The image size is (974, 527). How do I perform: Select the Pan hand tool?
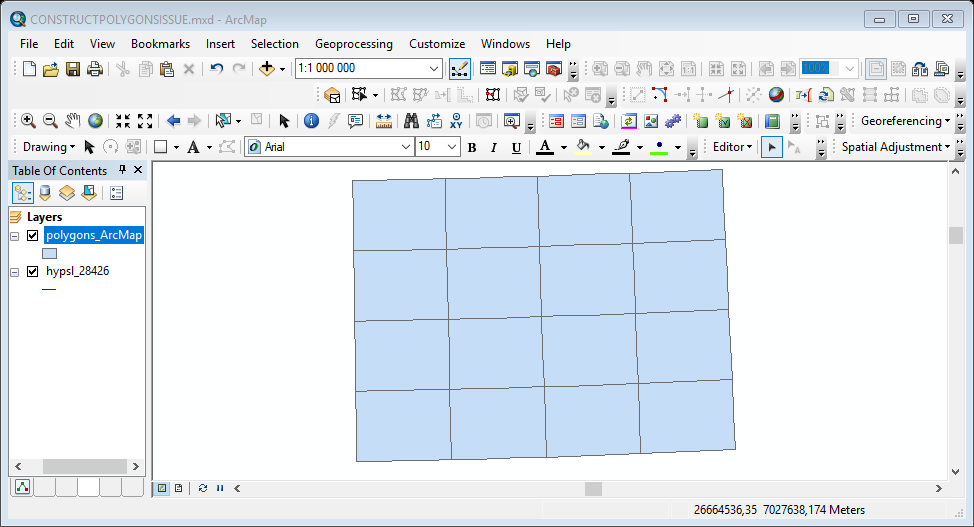click(x=73, y=121)
